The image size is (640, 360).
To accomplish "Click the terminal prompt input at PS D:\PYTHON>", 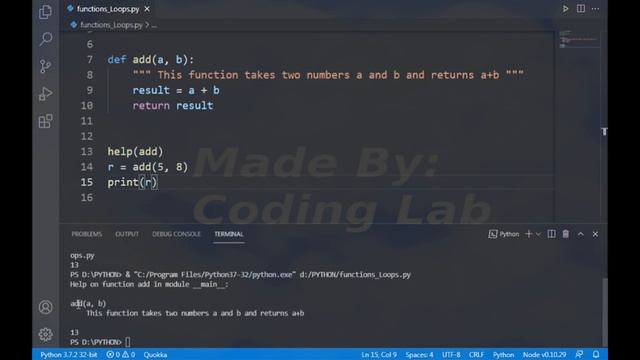I will [128, 342].
